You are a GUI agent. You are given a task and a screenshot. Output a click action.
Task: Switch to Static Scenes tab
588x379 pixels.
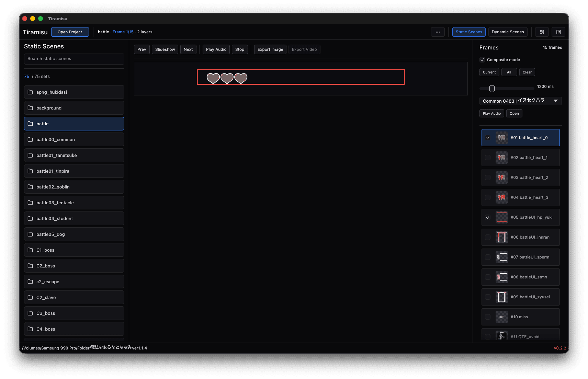click(x=469, y=32)
